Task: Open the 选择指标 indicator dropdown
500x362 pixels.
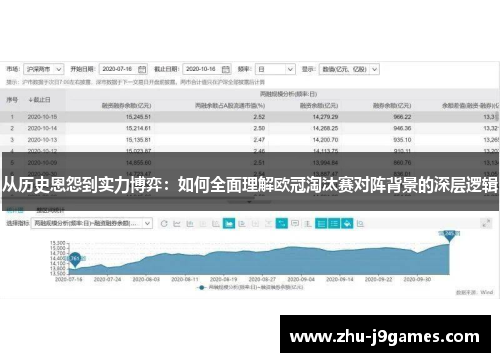Action: click(92, 223)
